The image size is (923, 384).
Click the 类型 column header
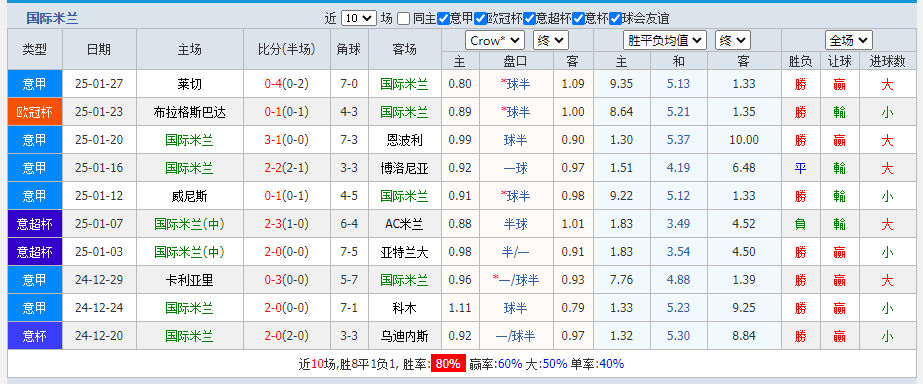(x=35, y=49)
